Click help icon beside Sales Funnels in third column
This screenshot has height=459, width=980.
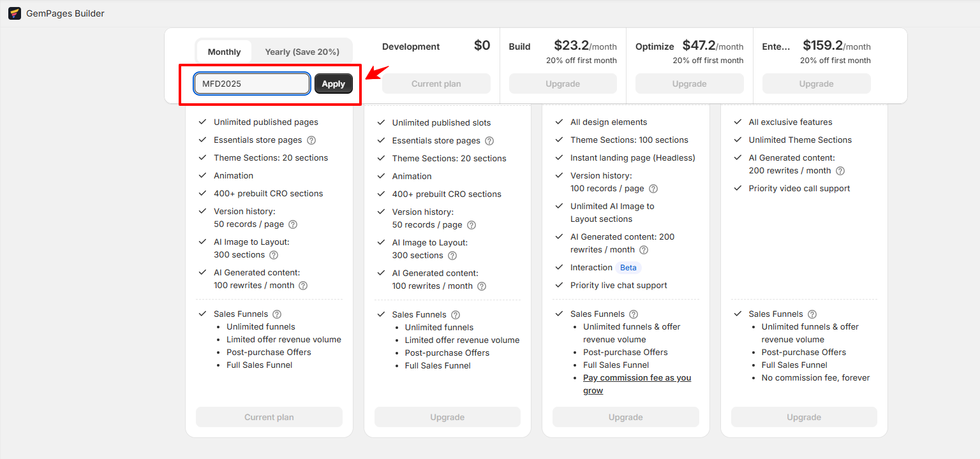click(634, 314)
